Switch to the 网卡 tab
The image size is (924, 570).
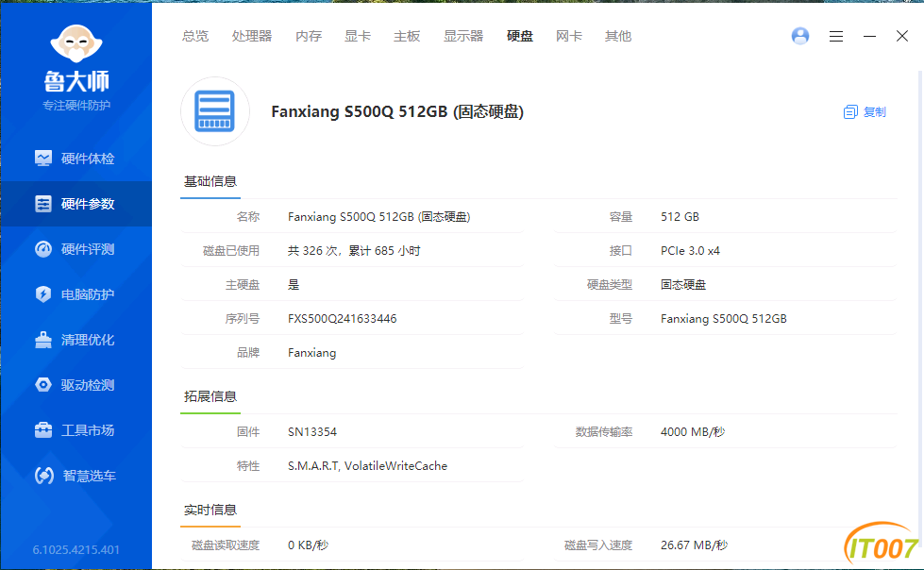coord(569,36)
